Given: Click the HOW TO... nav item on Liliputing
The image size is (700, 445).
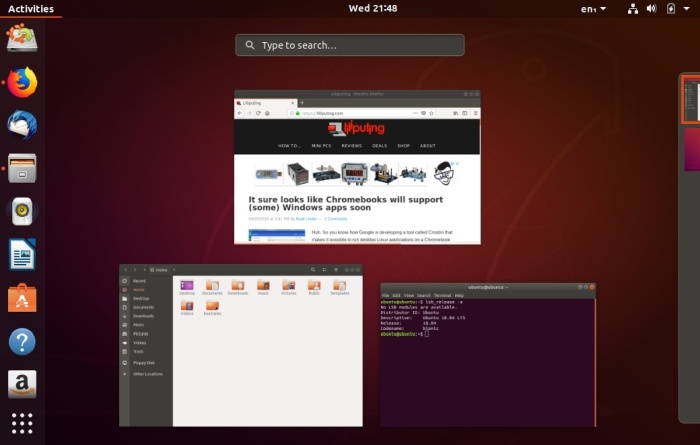Looking at the screenshot, I should click(x=289, y=146).
